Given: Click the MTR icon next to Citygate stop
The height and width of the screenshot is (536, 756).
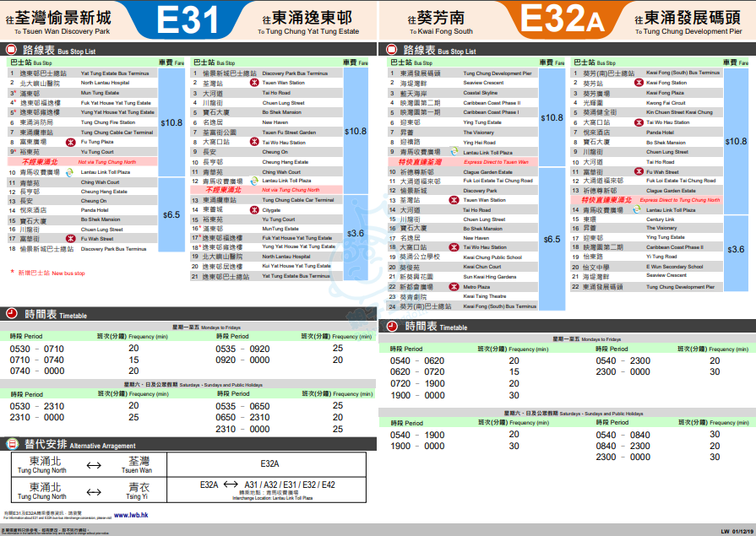Looking at the screenshot, I should pos(254,209).
